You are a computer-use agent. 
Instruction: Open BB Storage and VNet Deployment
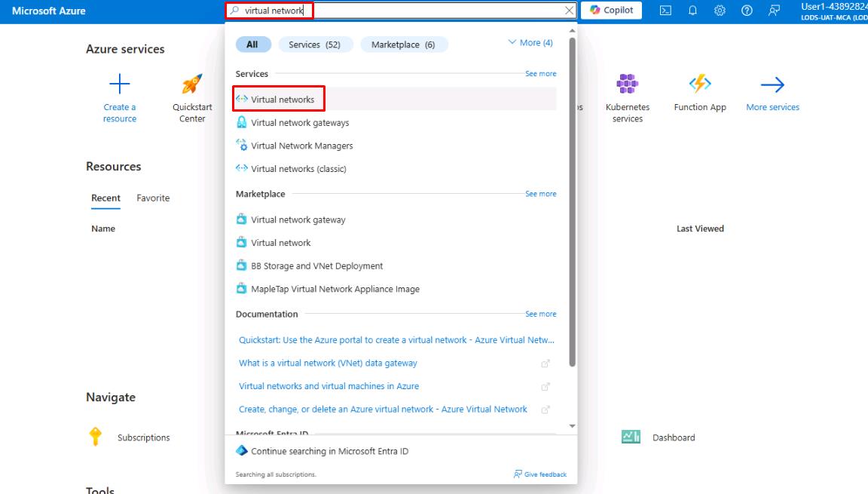pyautogui.click(x=396, y=265)
